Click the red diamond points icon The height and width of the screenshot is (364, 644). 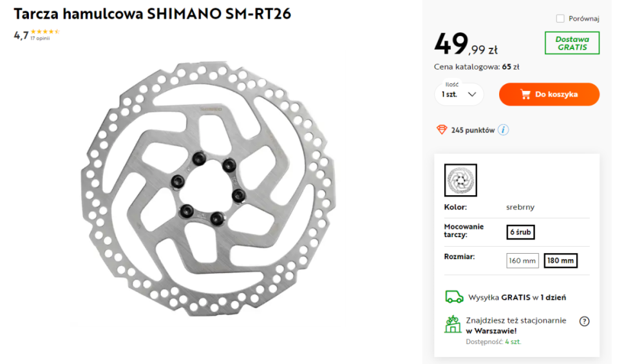coord(442,130)
